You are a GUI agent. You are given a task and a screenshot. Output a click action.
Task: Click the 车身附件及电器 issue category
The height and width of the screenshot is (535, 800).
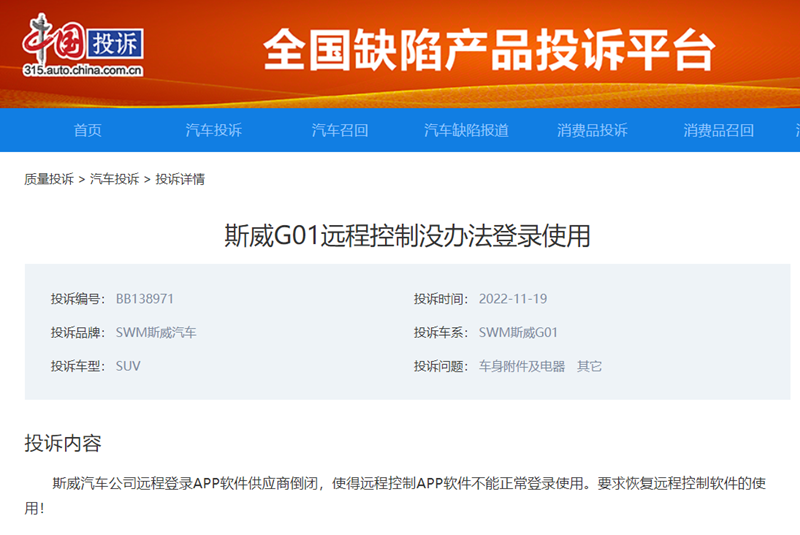[521, 366]
